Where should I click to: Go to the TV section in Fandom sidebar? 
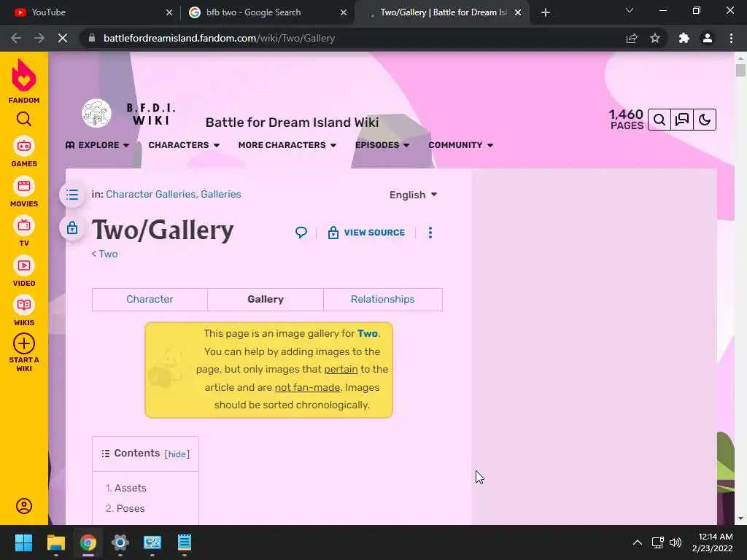click(x=24, y=232)
